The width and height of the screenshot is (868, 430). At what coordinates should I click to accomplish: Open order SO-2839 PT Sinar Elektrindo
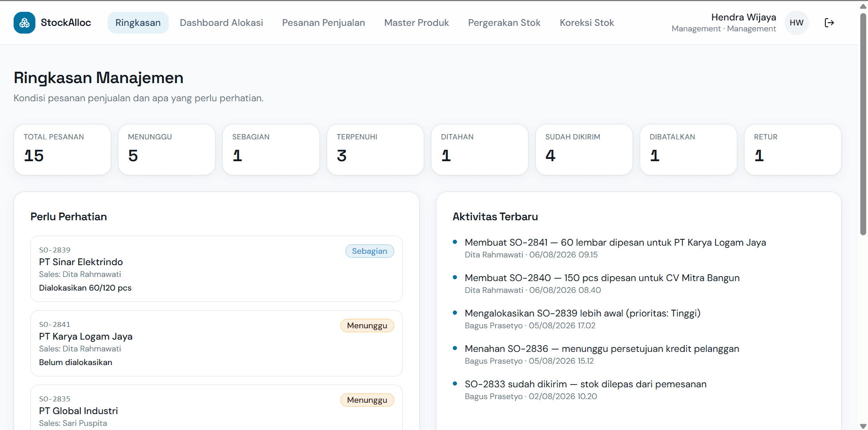(216, 269)
